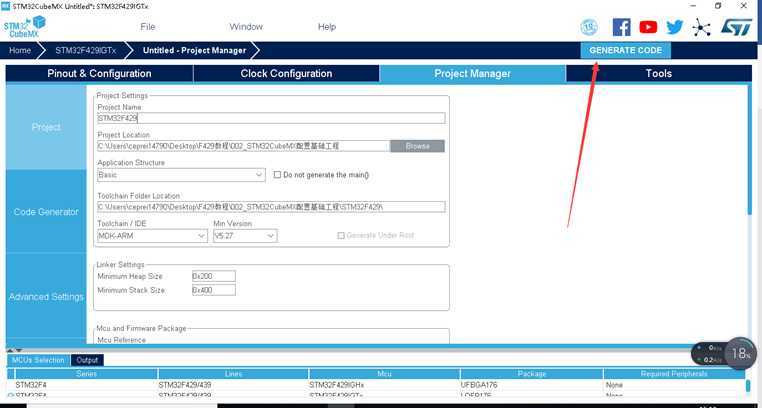The width and height of the screenshot is (762, 408).
Task: Sort by Required Peripherals column header
Action: [674, 374]
